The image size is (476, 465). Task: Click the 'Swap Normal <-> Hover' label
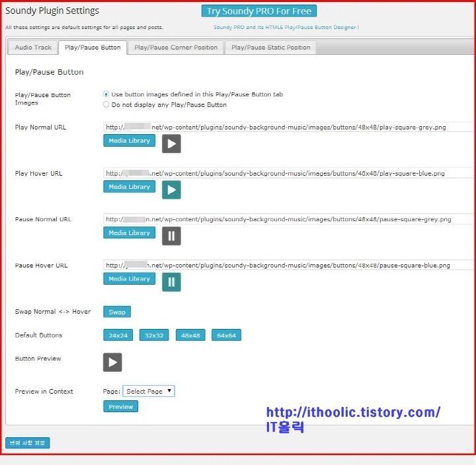pyautogui.click(x=53, y=312)
